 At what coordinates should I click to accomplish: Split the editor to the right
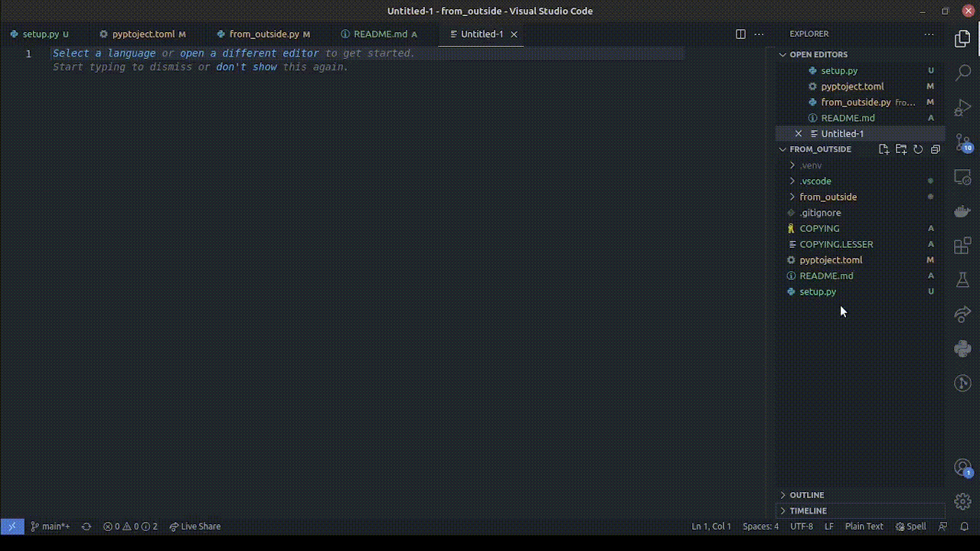[x=740, y=34]
